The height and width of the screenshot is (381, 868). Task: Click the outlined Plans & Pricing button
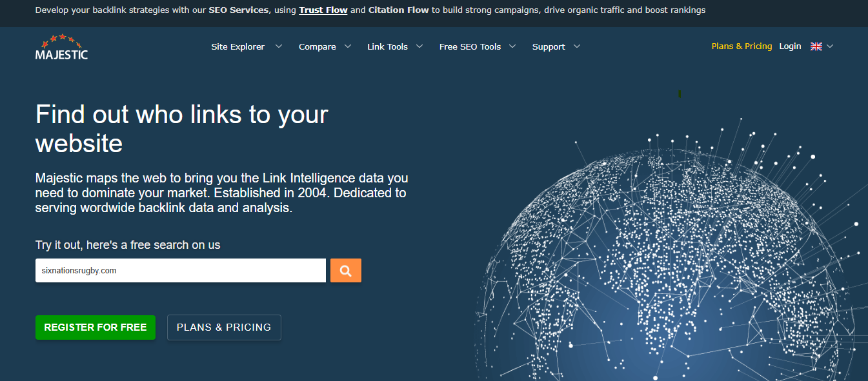[224, 327]
